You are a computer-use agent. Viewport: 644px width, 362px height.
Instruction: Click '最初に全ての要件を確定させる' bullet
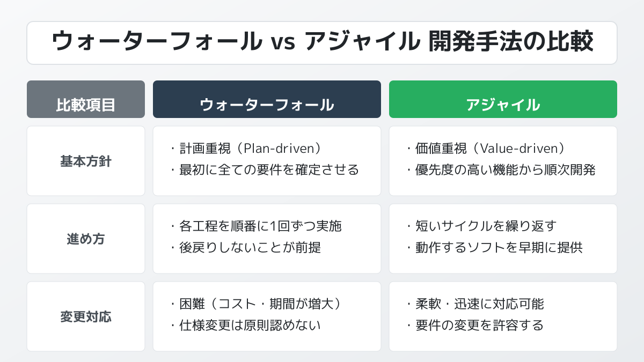(269, 171)
